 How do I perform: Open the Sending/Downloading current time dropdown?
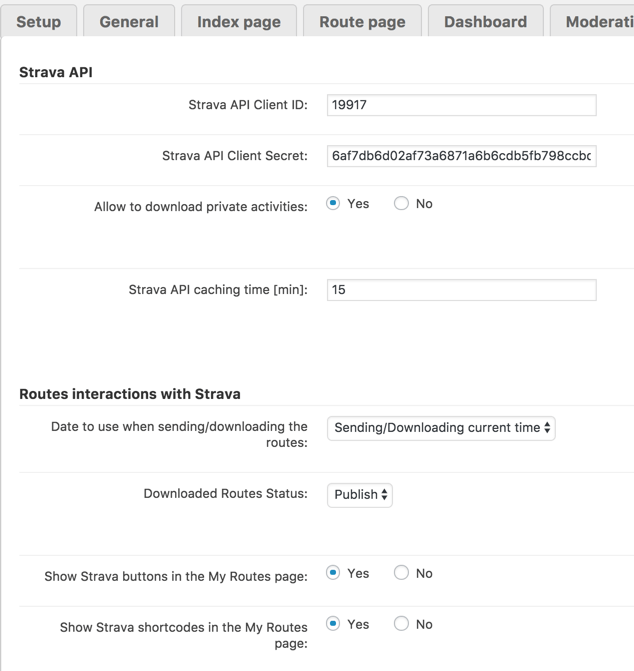pyautogui.click(x=441, y=428)
